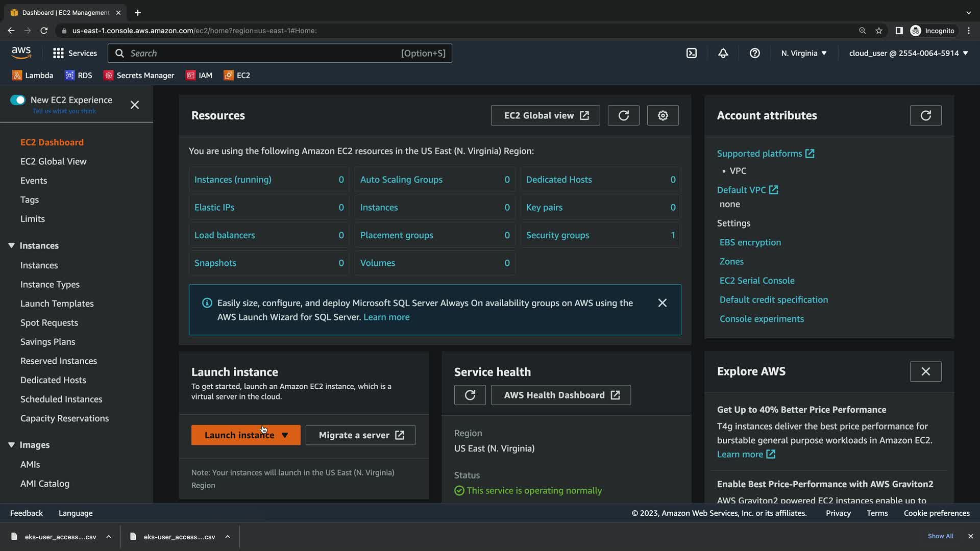Collapse the Instances sidebar section
980x551 pixels.
(x=11, y=245)
